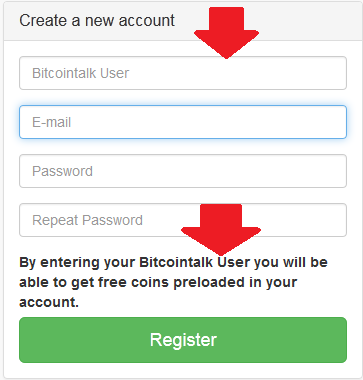Viewport: 363px width, 380px height.
Task: Click 'By entering your Bitcointalk' notice line
Action: click(x=116, y=263)
